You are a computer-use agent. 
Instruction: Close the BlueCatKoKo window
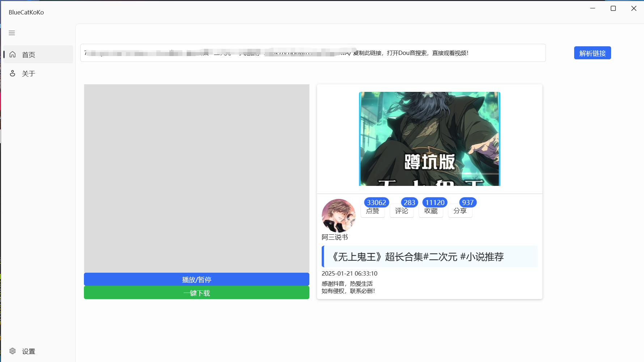[x=634, y=8]
